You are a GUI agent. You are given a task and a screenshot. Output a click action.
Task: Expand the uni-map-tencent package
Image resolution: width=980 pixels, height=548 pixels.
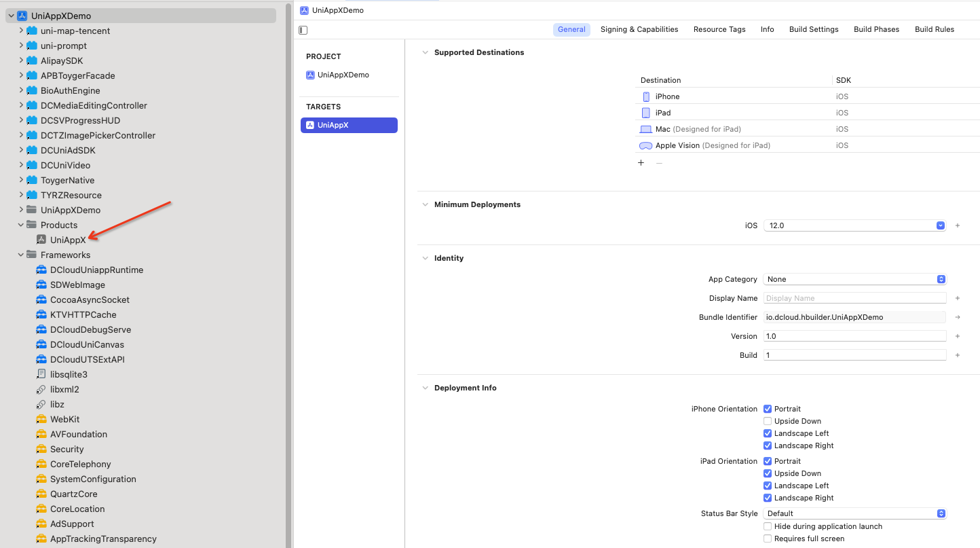pyautogui.click(x=21, y=31)
